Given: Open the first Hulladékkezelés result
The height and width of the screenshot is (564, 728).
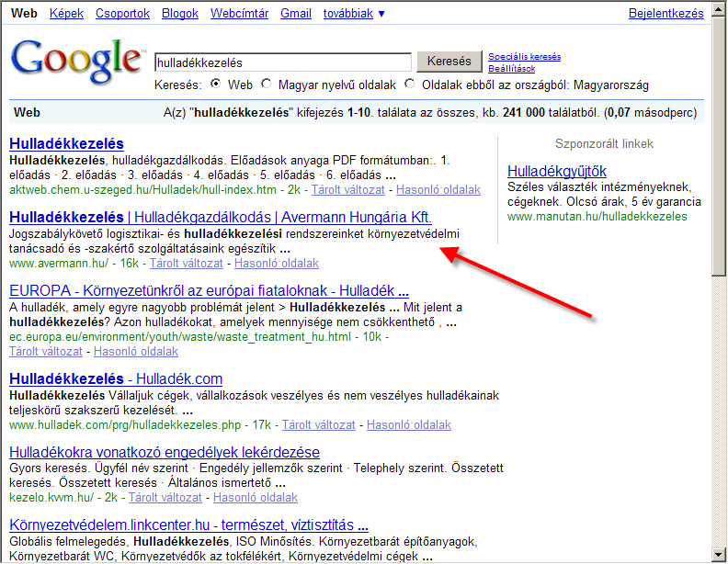Looking at the screenshot, I should [66, 144].
